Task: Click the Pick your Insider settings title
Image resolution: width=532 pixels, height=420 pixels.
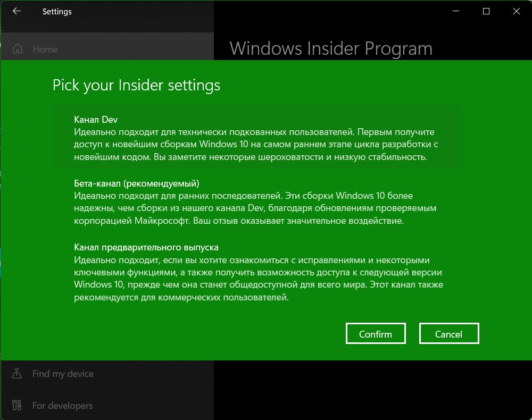Action: point(136,85)
